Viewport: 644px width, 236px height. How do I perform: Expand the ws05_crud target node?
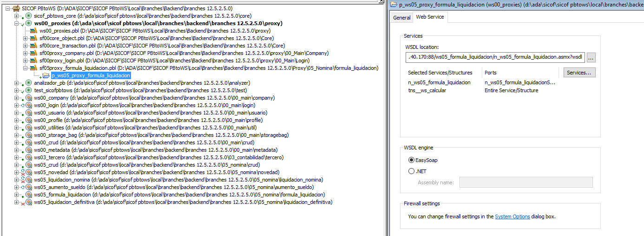tap(17, 165)
